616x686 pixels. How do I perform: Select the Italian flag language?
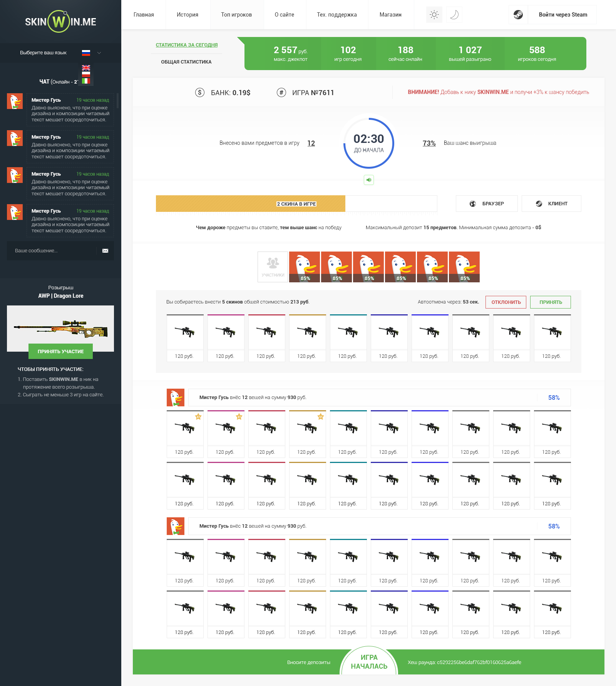point(86,81)
